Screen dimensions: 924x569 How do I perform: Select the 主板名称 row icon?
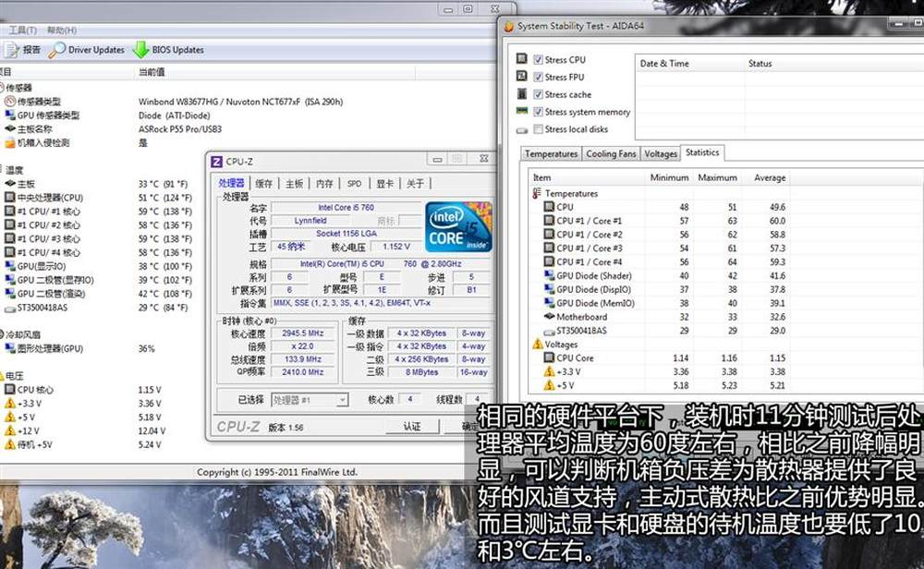(x=10, y=128)
